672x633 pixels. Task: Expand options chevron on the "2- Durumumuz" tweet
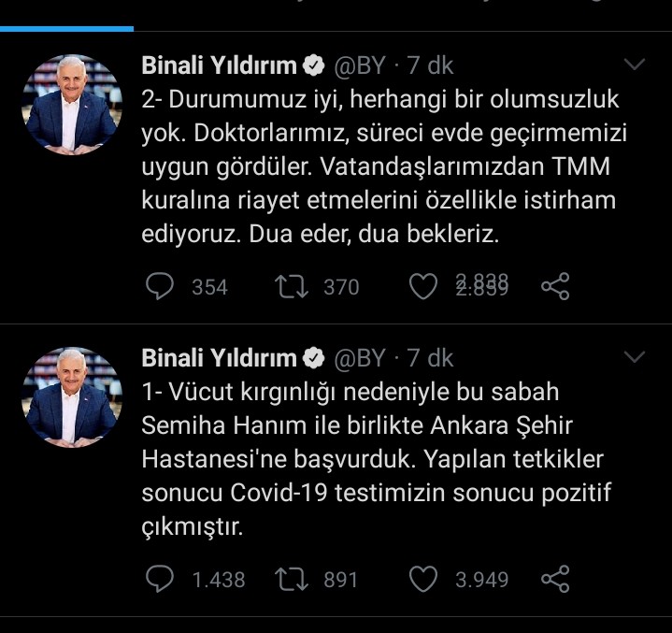point(635,65)
